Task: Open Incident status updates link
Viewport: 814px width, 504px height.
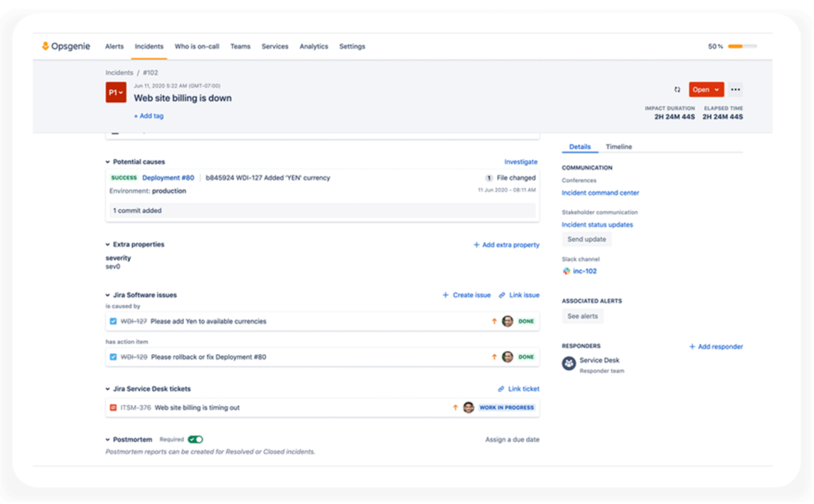Action: click(x=597, y=225)
